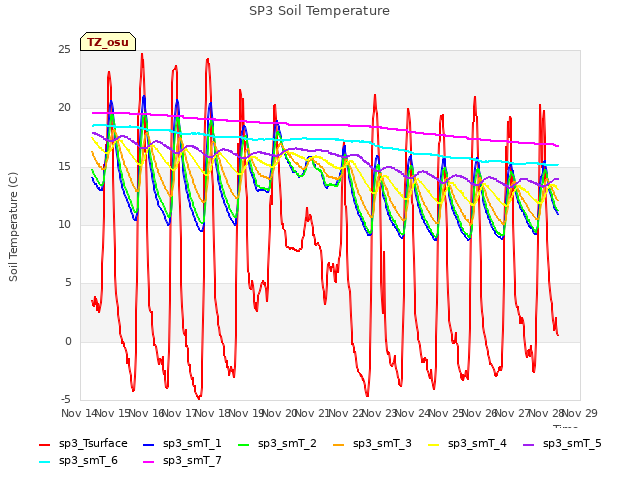Image resolution: width=640 pixels, height=480 pixels.
Task: Select the sp3_smT_1 legend label
Action: click(192, 444)
